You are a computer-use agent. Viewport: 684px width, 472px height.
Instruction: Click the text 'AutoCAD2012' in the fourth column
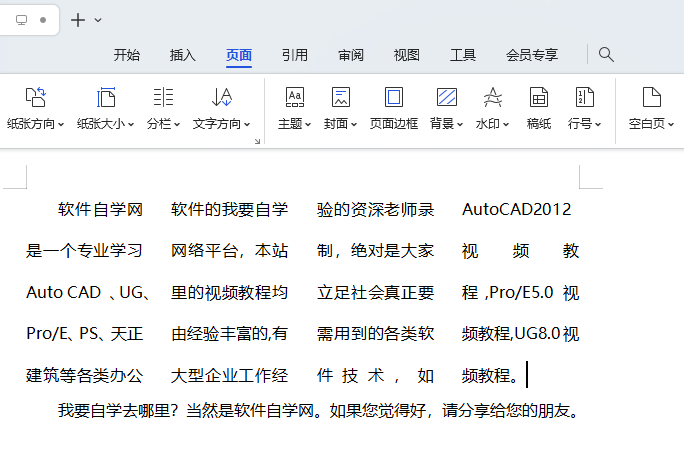click(x=516, y=209)
